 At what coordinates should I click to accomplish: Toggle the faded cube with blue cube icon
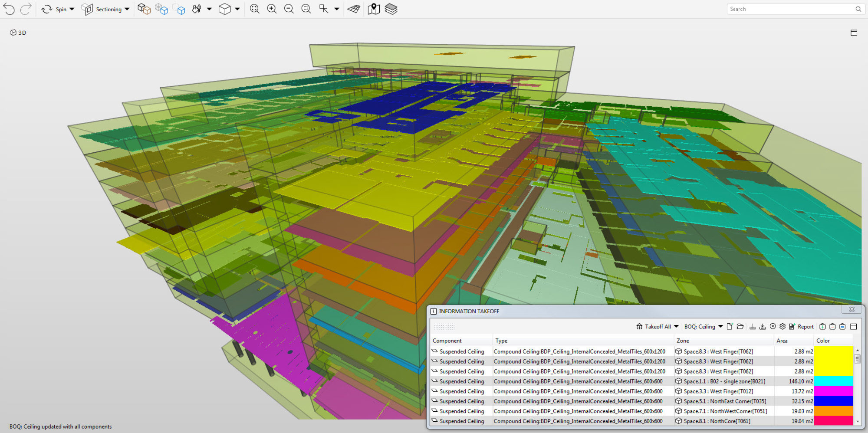point(179,9)
